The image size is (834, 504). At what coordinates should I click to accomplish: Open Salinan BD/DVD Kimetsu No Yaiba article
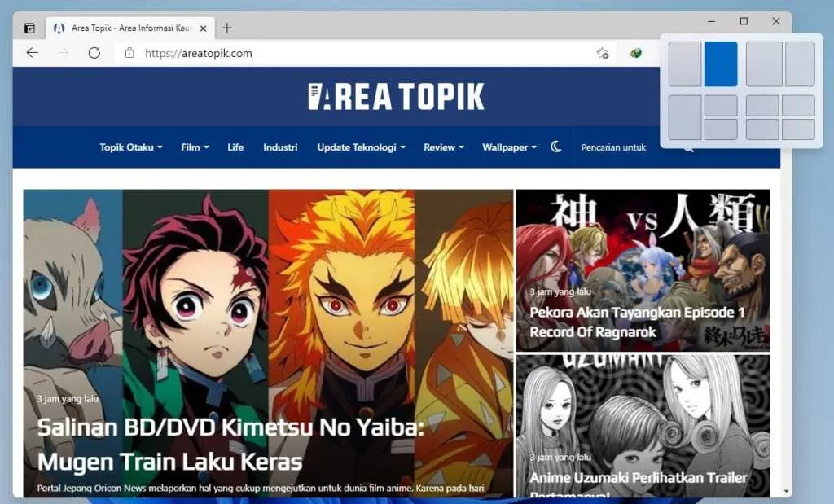point(230,444)
